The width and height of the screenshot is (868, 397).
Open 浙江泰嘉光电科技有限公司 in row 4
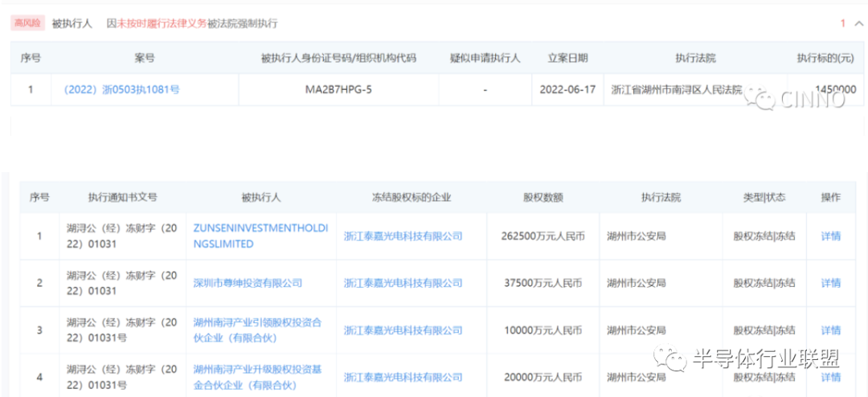(x=403, y=377)
